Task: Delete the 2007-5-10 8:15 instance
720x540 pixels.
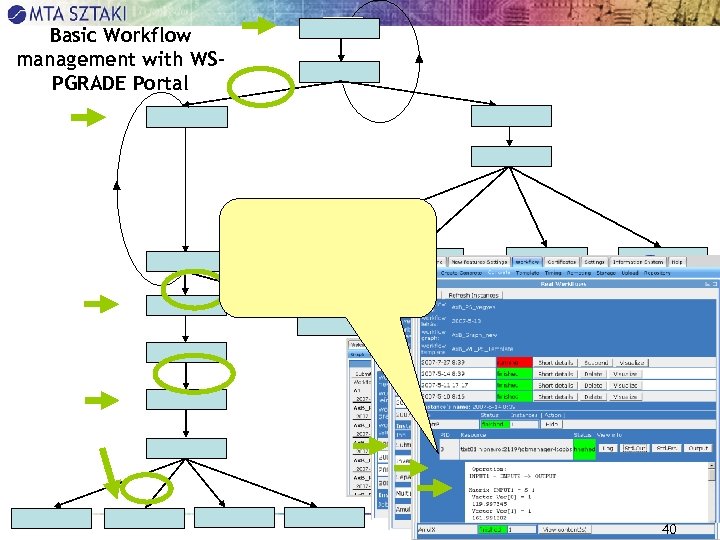Action: pyautogui.click(x=593, y=397)
